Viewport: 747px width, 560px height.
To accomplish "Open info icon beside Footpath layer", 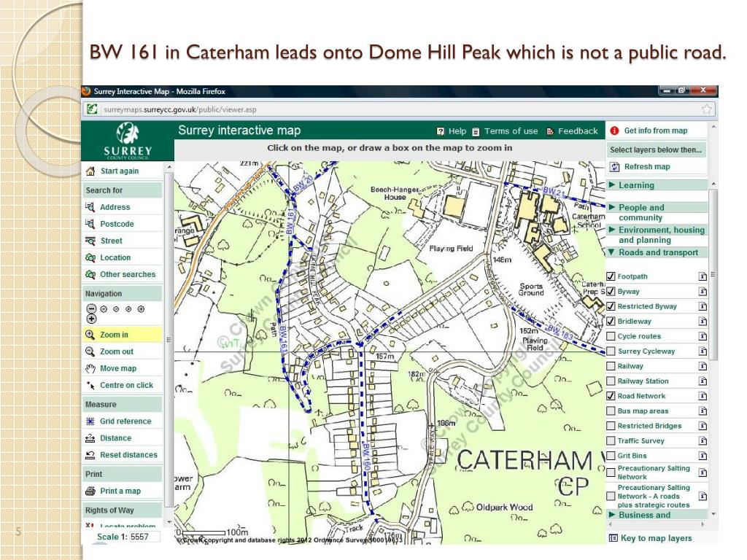I will tap(703, 276).
